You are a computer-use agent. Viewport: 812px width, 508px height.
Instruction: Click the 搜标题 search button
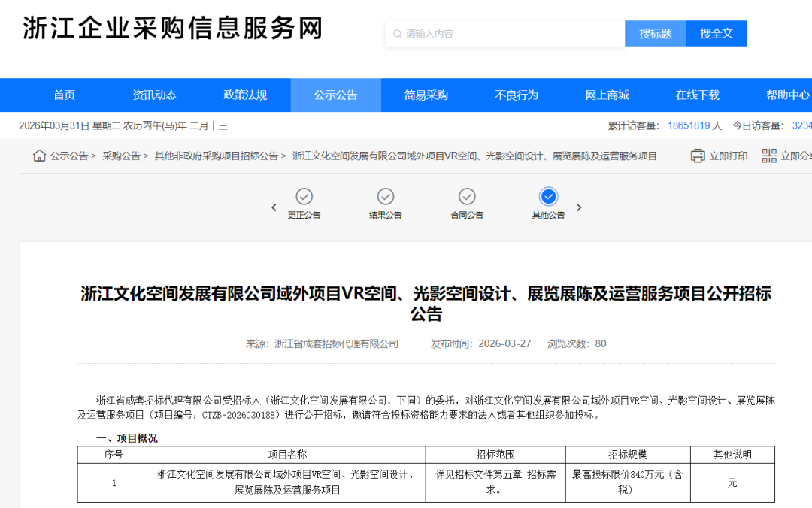point(655,33)
